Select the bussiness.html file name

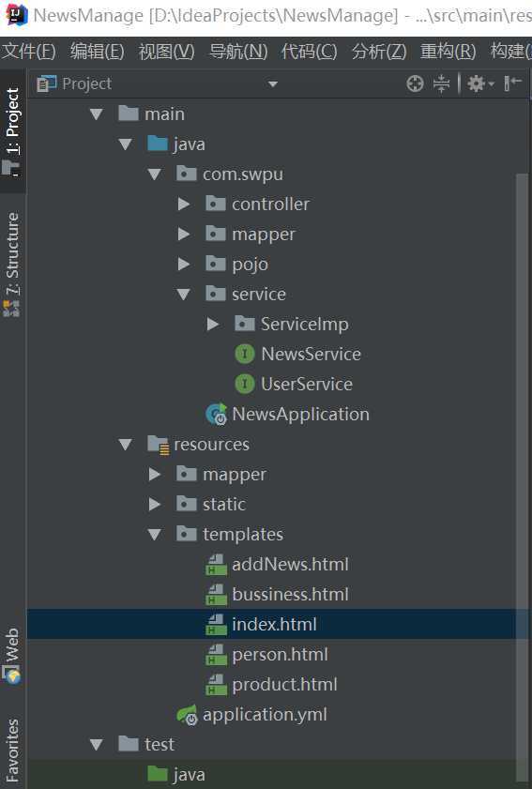pos(291,594)
